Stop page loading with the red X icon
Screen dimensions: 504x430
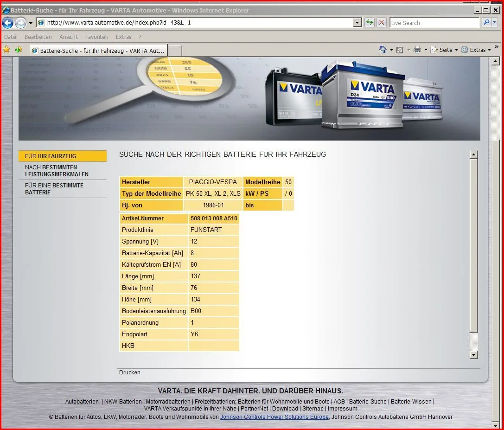point(381,23)
